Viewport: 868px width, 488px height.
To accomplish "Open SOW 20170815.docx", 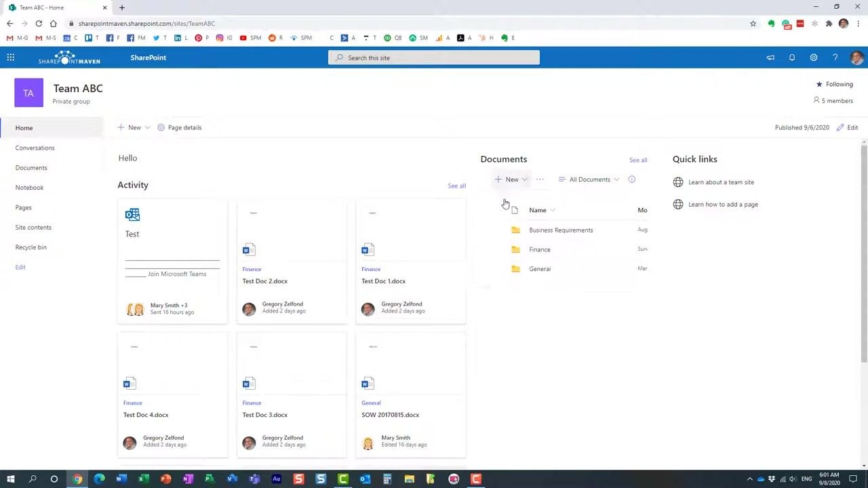I will (x=410, y=395).
